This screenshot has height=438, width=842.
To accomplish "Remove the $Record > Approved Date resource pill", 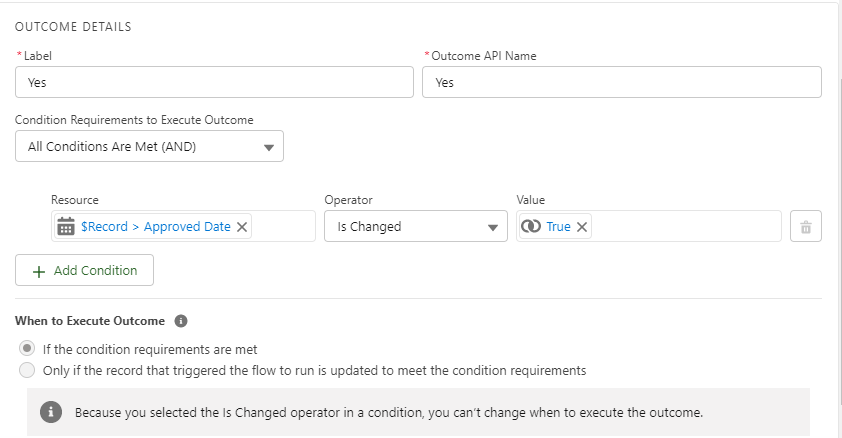I will point(241,227).
